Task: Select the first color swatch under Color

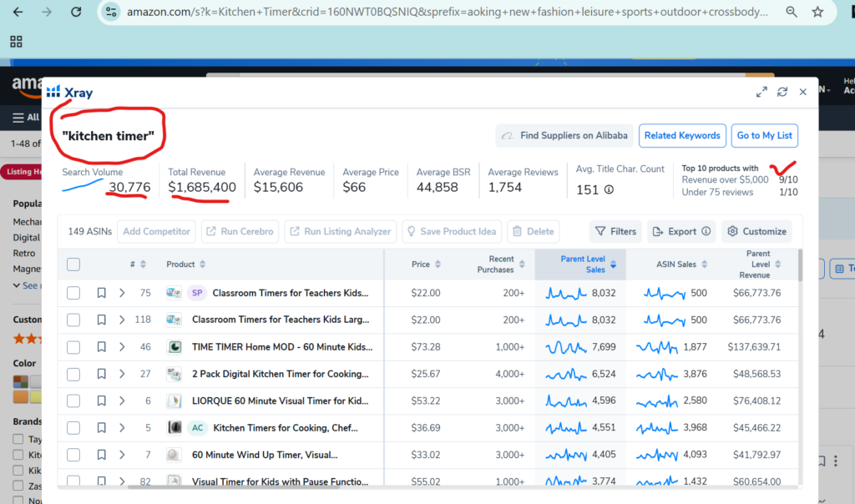Action: point(20,381)
